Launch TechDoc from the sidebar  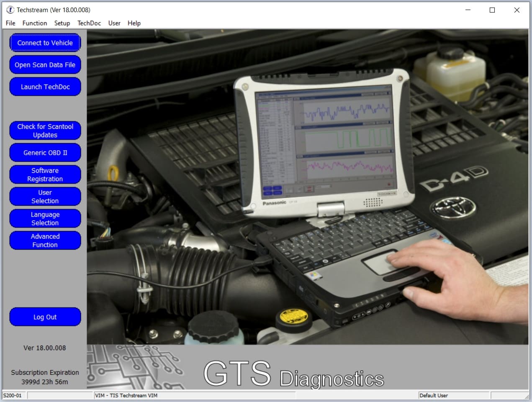tap(45, 87)
